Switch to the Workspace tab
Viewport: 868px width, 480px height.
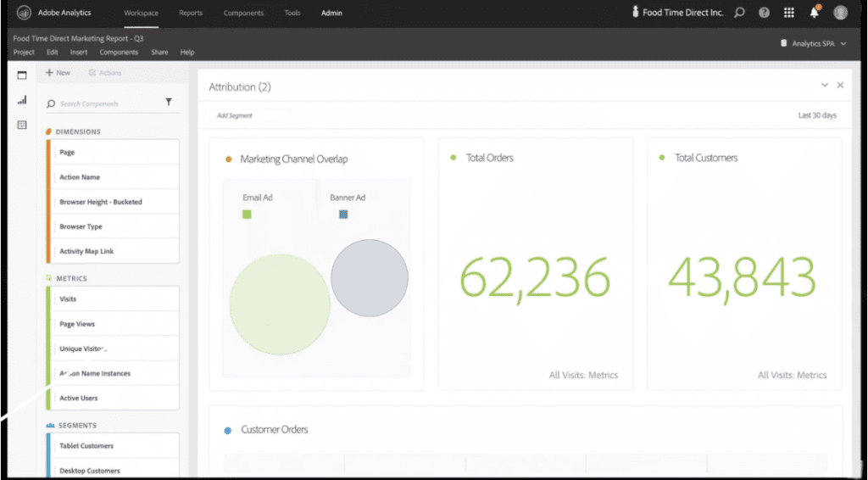(141, 13)
